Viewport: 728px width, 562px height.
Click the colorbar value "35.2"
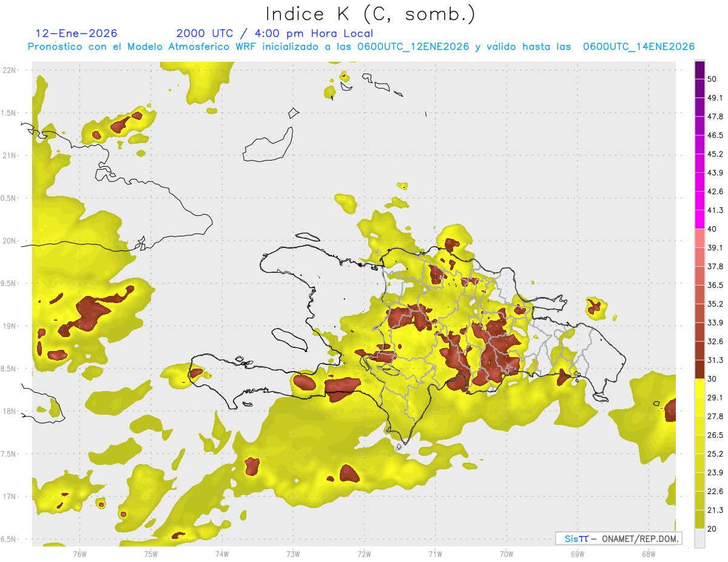[715, 304]
